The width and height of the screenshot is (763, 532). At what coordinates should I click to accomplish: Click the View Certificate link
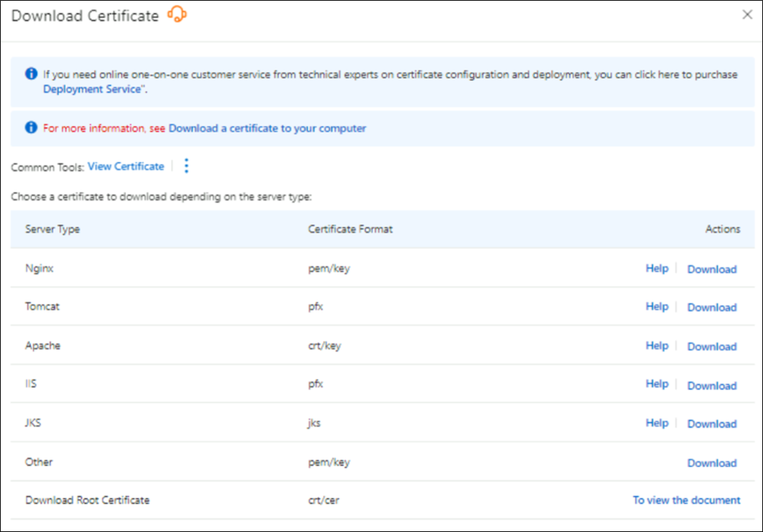pyautogui.click(x=126, y=166)
